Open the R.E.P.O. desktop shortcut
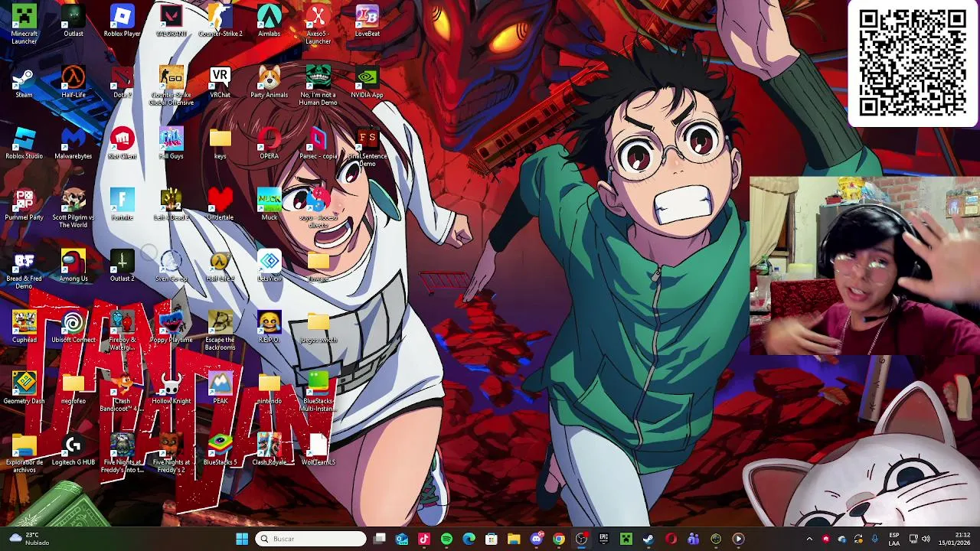Viewport: 980px width, 551px height. (269, 328)
